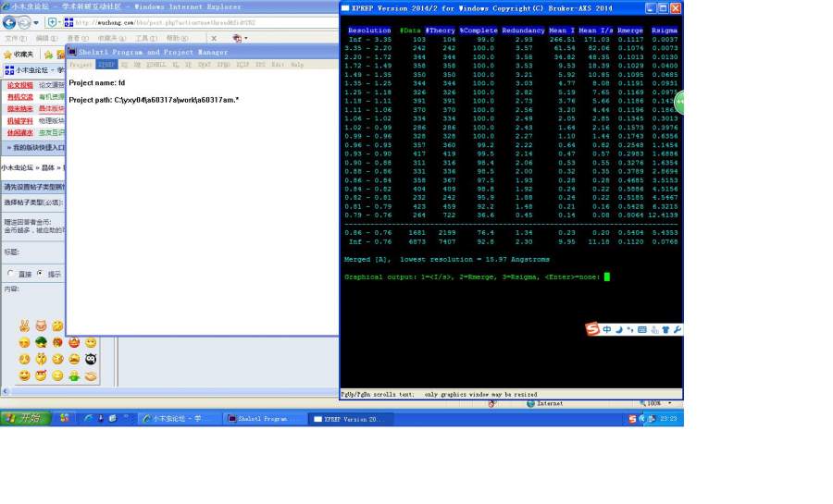Expand the arrow next to the red toolbar icon
The width and height of the screenshot is (833, 504).
tap(246, 38)
